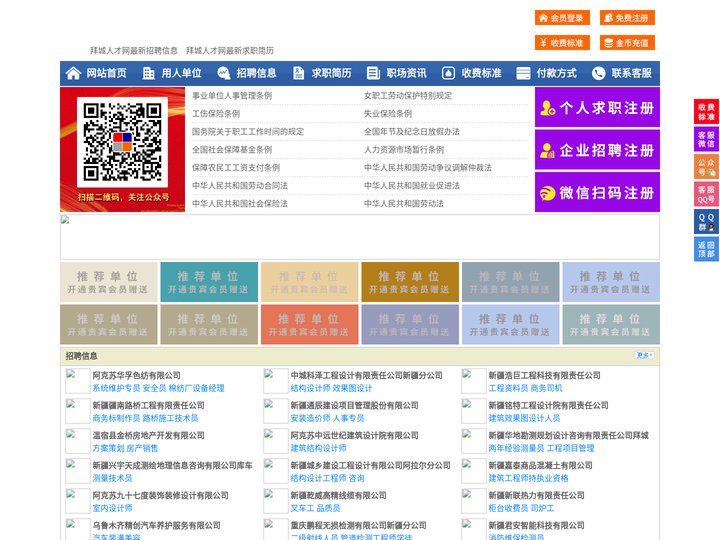720x540 pixels.
Task: Click the logo placeholder of 新疆乾威高精线缆有限公司
Action: (276, 501)
